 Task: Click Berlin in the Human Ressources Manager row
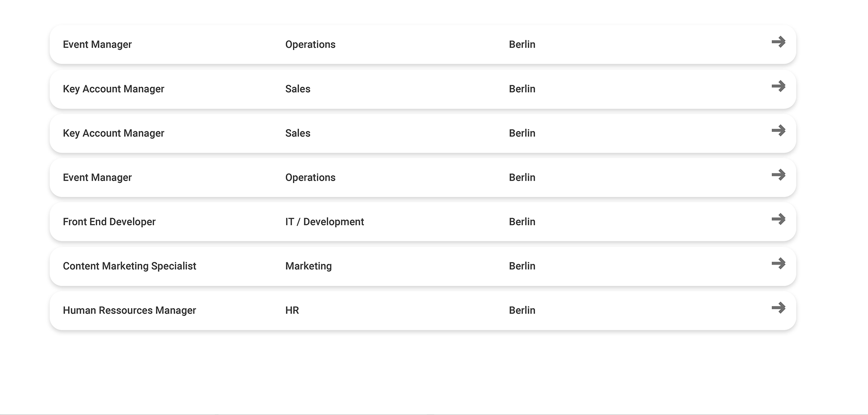(522, 310)
